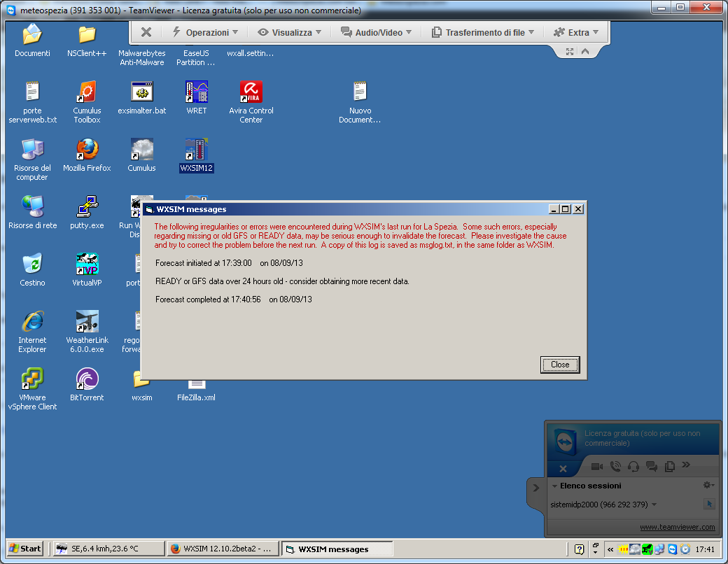Switch to the SE,6.4 kmh,23.6 °C taskbar window
This screenshot has height=564, width=728.
[x=108, y=549]
